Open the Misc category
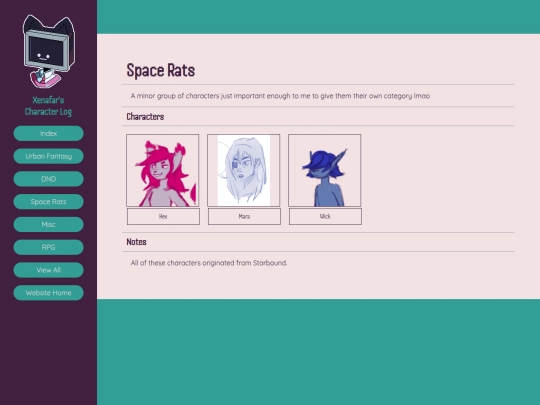 [49, 224]
